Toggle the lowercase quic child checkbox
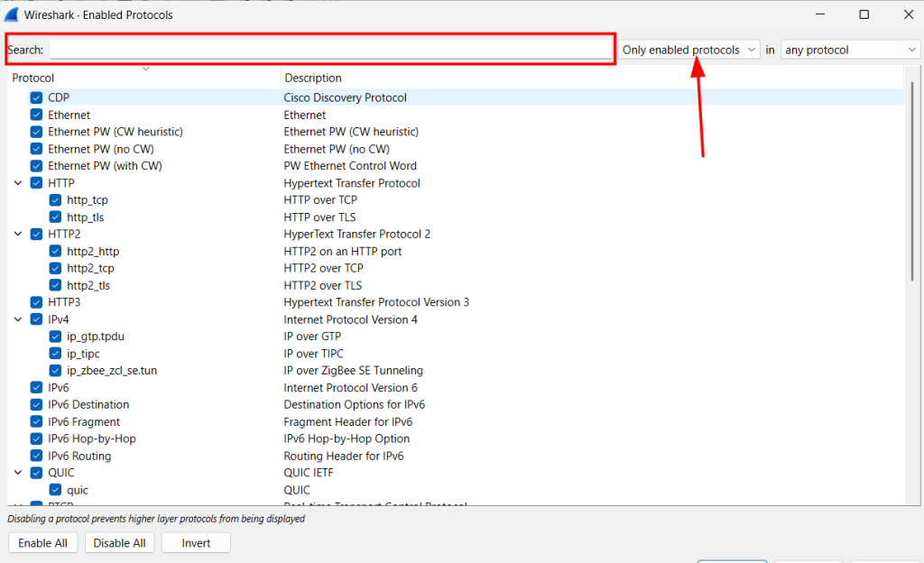Screen dimensions: 924x563 point(55,490)
